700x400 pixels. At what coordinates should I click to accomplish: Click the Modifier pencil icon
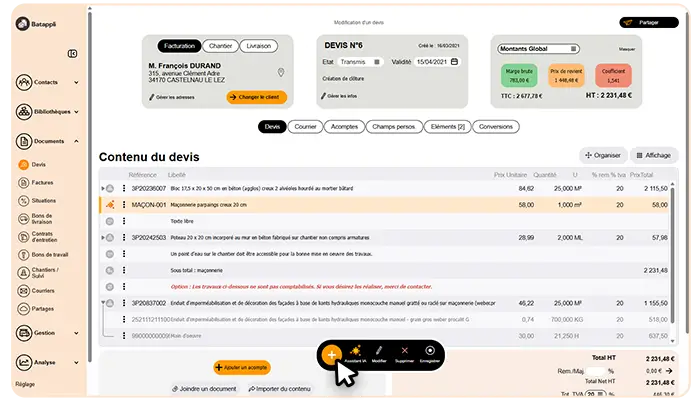[x=379, y=354]
